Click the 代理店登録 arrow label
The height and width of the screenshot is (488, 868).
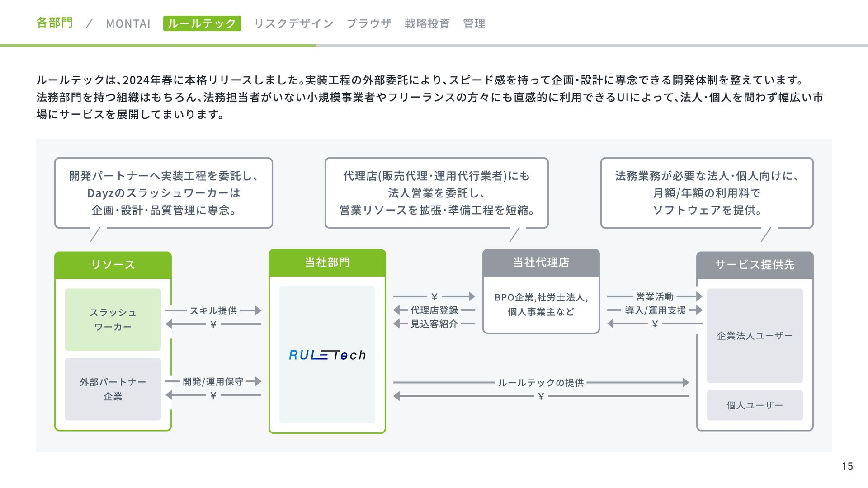tap(434, 310)
